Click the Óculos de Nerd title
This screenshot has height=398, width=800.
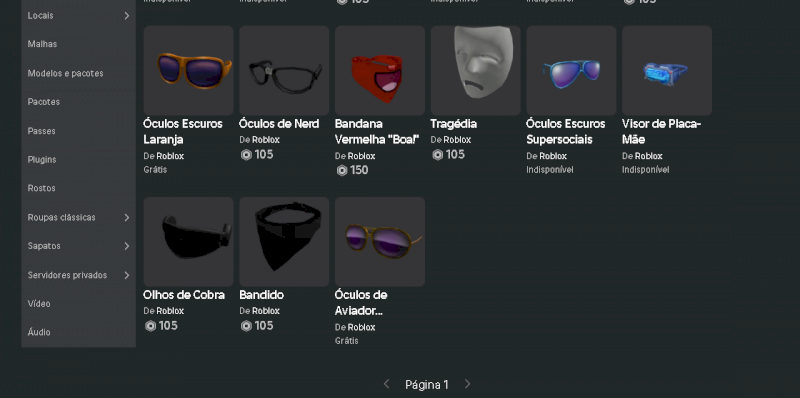[279, 124]
